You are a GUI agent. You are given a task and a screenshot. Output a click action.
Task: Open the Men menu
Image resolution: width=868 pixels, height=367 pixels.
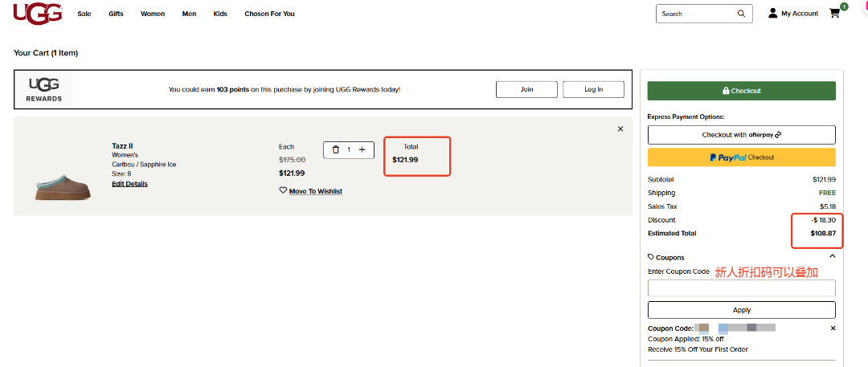pos(189,14)
